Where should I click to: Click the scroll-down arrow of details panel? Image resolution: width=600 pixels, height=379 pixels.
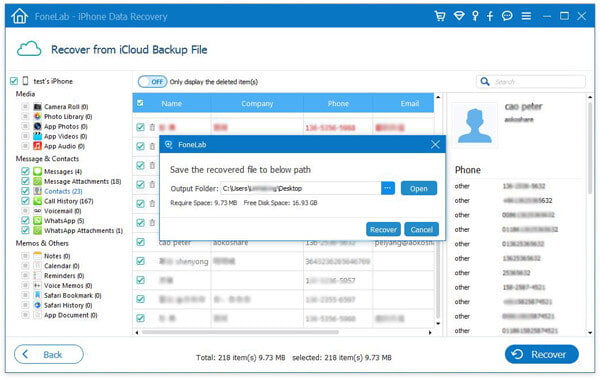(x=590, y=332)
